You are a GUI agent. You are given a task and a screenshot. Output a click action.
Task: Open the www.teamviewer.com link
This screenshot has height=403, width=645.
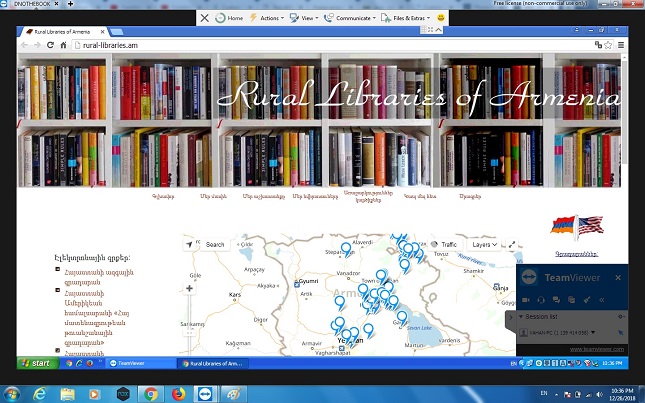(596, 349)
